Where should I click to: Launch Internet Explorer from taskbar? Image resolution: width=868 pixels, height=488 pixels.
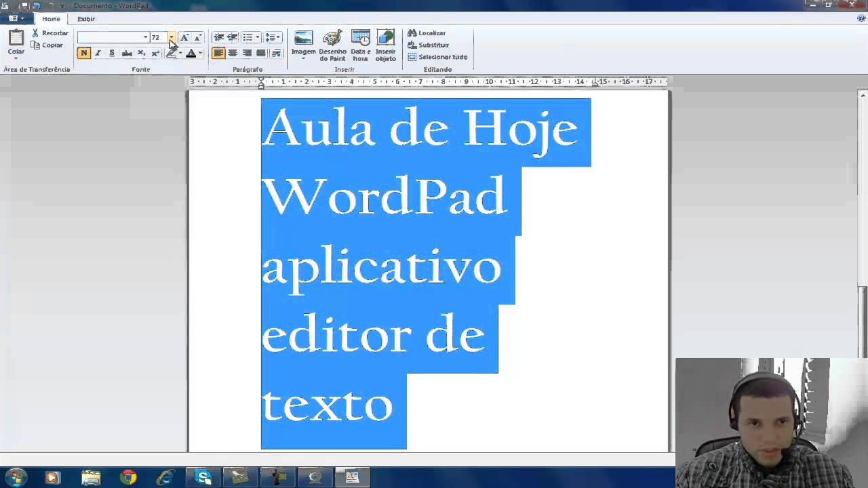pyautogui.click(x=165, y=477)
